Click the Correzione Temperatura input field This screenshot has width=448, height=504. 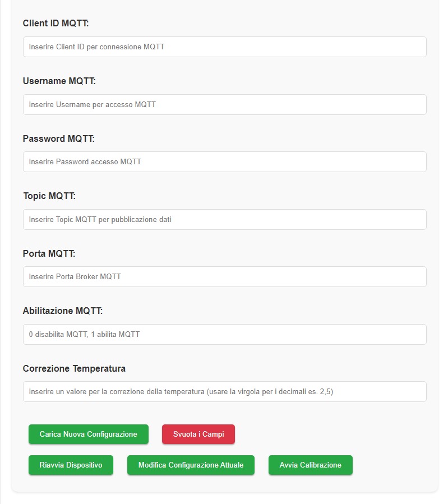click(225, 391)
